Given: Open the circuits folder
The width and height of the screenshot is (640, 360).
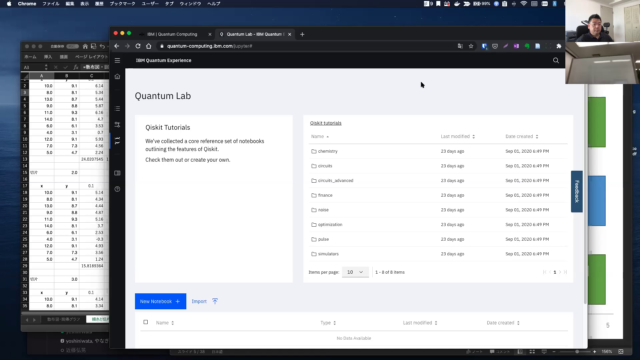Looking at the screenshot, I should pos(325,166).
